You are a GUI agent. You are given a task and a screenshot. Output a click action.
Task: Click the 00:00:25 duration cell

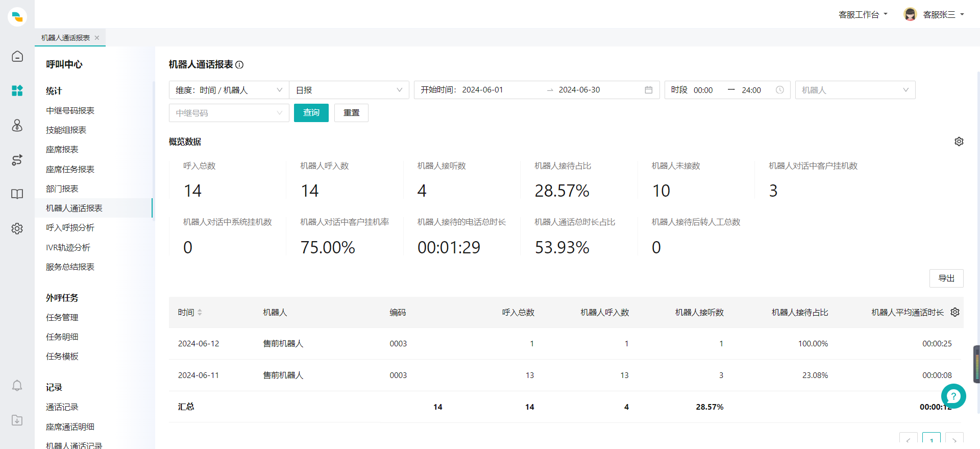pos(937,344)
